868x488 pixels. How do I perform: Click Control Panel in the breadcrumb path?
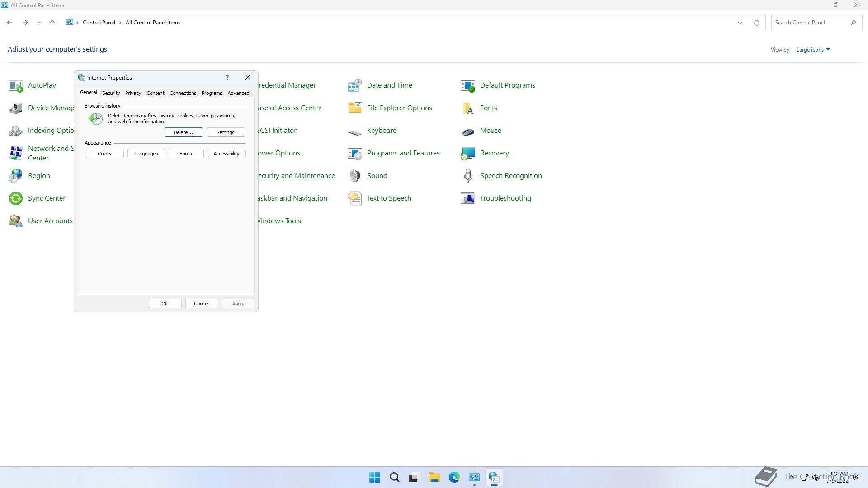click(99, 23)
